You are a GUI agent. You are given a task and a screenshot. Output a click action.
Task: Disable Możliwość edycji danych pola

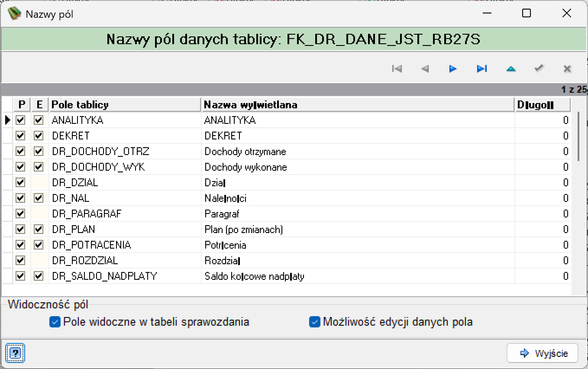click(314, 322)
